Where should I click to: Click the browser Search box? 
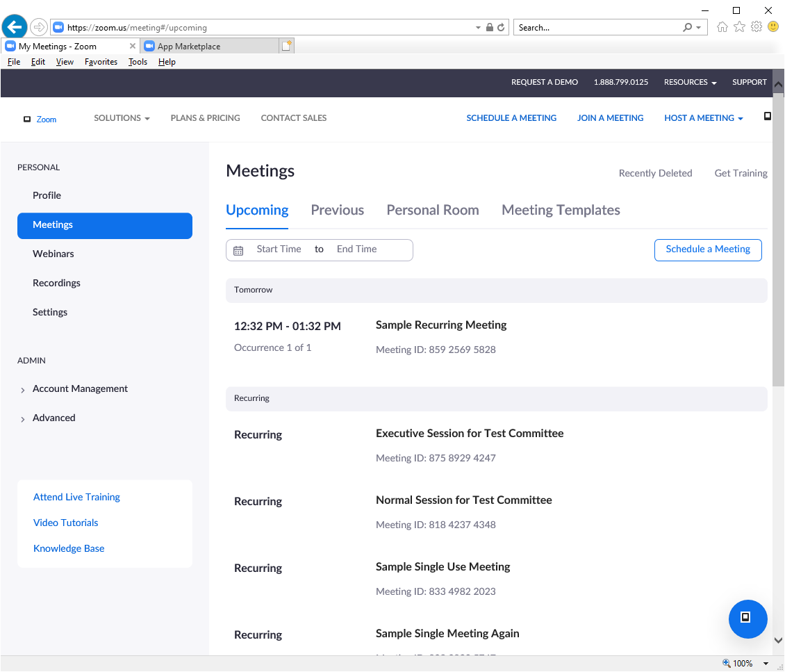[596, 28]
